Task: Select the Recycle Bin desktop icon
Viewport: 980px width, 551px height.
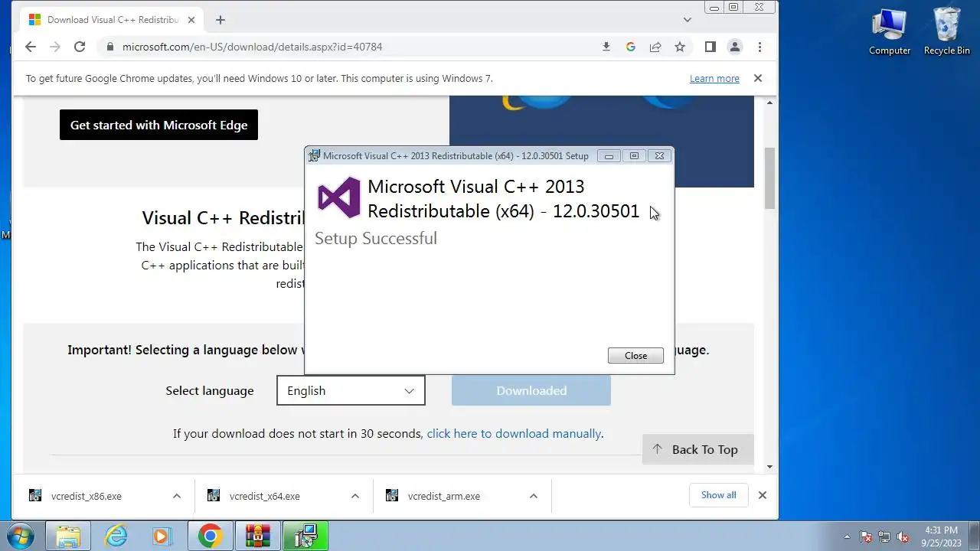Action: tap(947, 31)
